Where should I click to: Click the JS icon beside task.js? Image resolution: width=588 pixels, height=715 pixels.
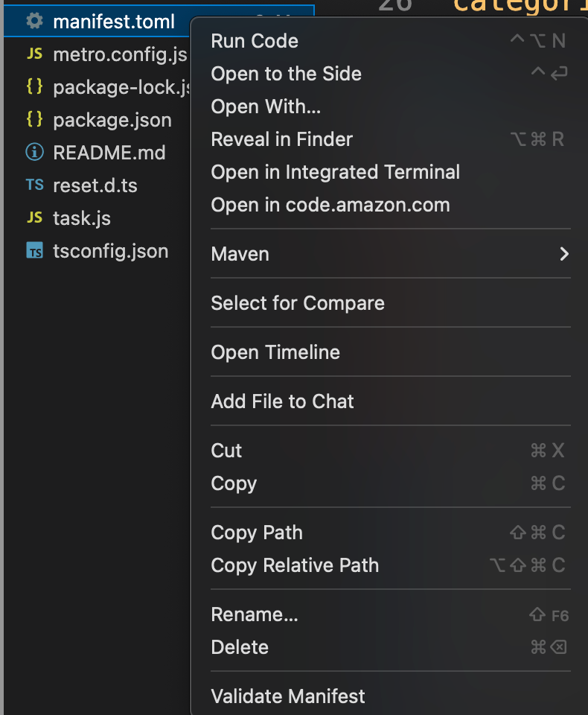pos(34,217)
